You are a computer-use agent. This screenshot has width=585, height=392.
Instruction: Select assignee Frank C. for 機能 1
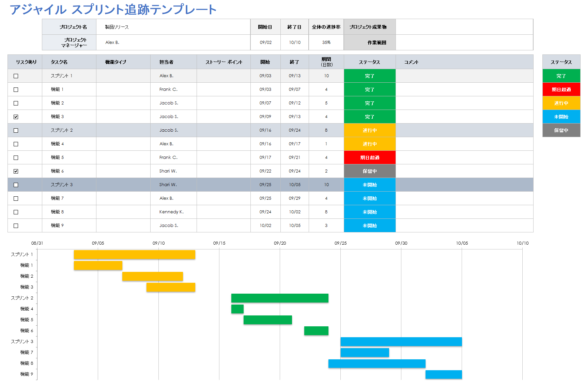[x=173, y=89]
